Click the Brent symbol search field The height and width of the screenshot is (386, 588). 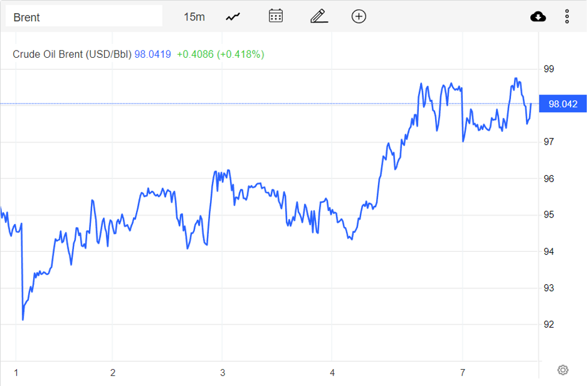point(84,17)
